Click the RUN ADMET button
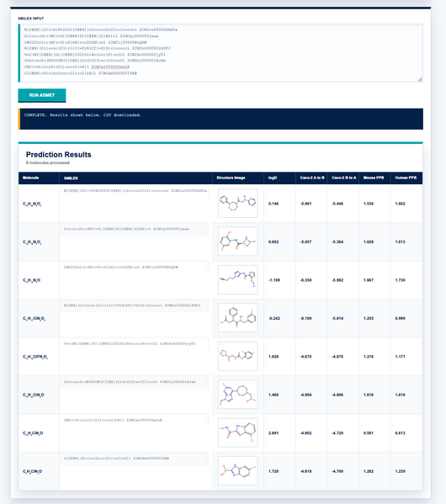 point(42,95)
